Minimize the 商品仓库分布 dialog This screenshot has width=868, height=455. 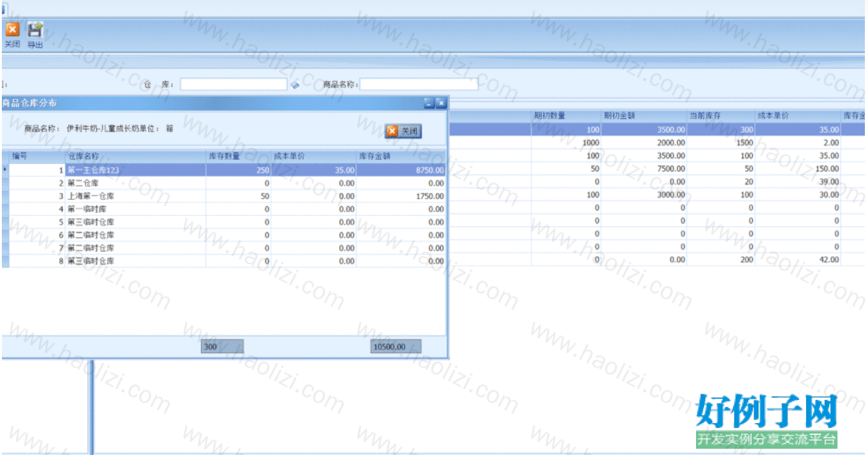(429, 103)
